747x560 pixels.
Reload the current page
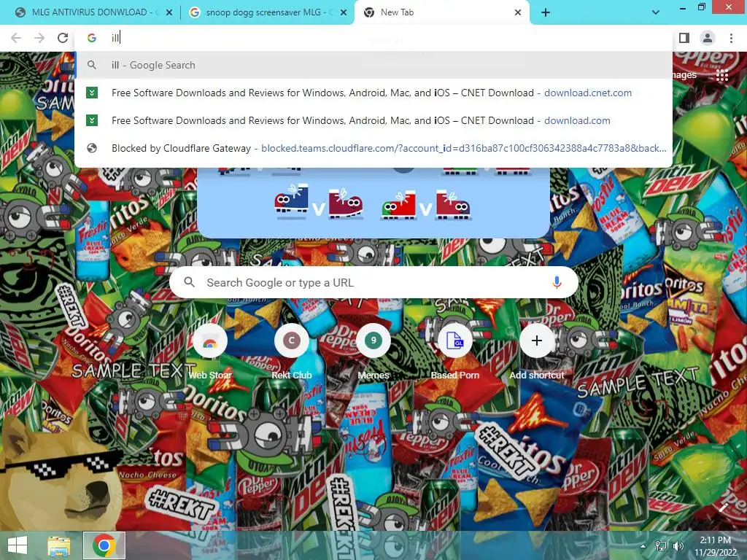(63, 38)
